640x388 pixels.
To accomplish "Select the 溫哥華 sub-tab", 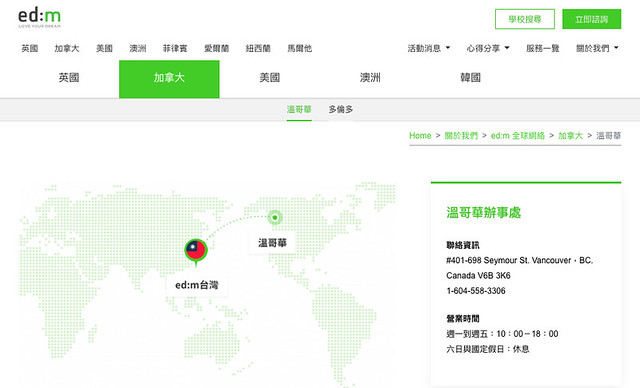I will pyautogui.click(x=299, y=109).
